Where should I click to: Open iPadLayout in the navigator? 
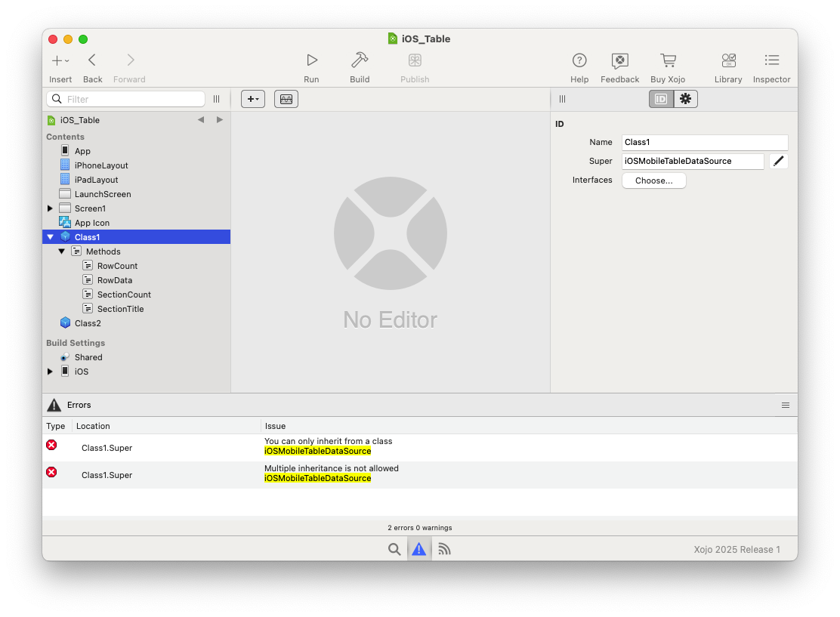point(97,180)
